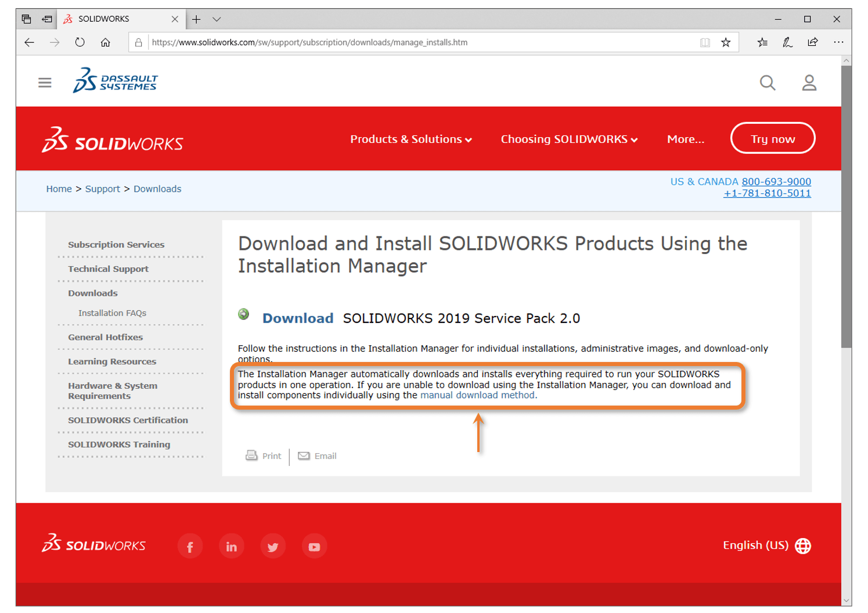Click the scrollbar up arrow
Image resolution: width=868 pixels, height=613 pixels.
click(x=847, y=60)
